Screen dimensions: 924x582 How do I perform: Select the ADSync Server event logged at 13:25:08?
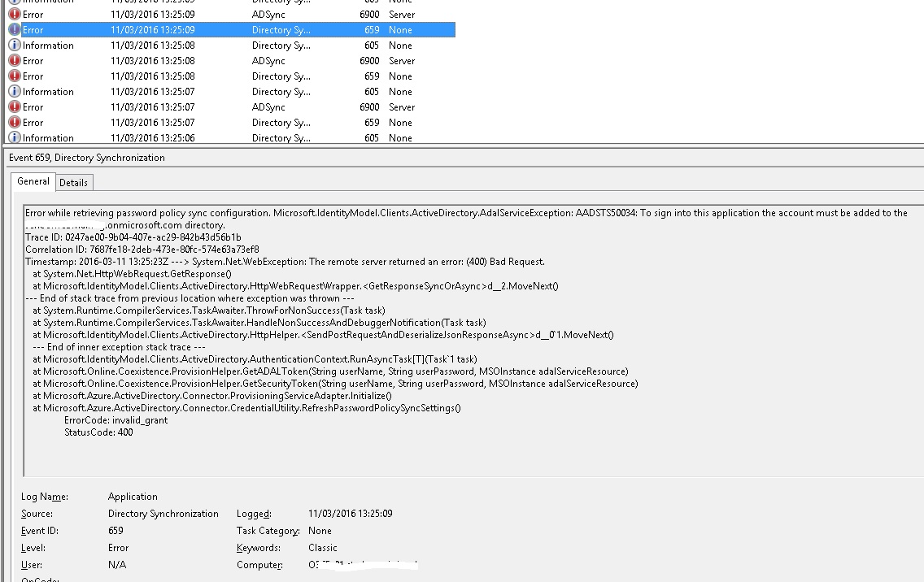(x=163, y=60)
